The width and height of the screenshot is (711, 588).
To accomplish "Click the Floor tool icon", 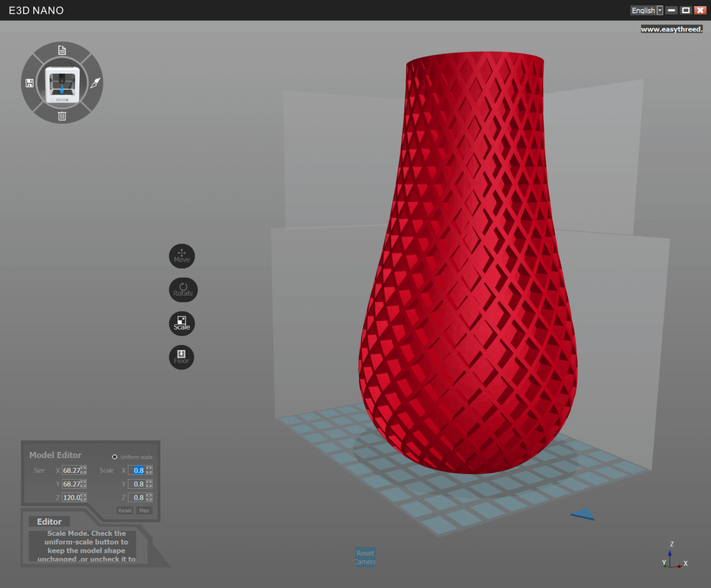I will pyautogui.click(x=181, y=357).
